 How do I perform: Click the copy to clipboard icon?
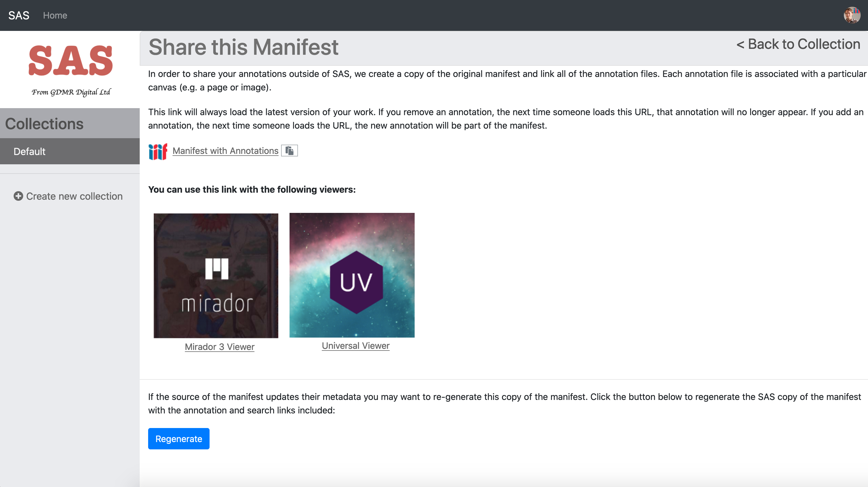tap(289, 151)
